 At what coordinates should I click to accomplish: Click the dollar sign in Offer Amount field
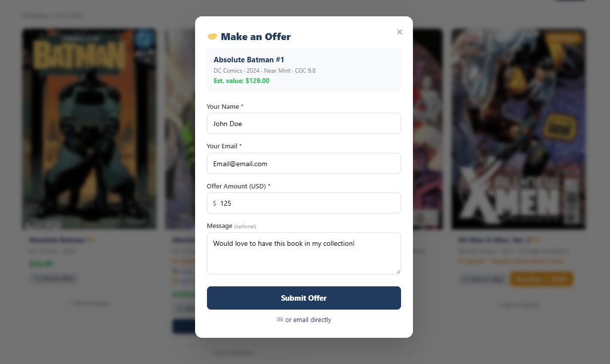click(215, 203)
